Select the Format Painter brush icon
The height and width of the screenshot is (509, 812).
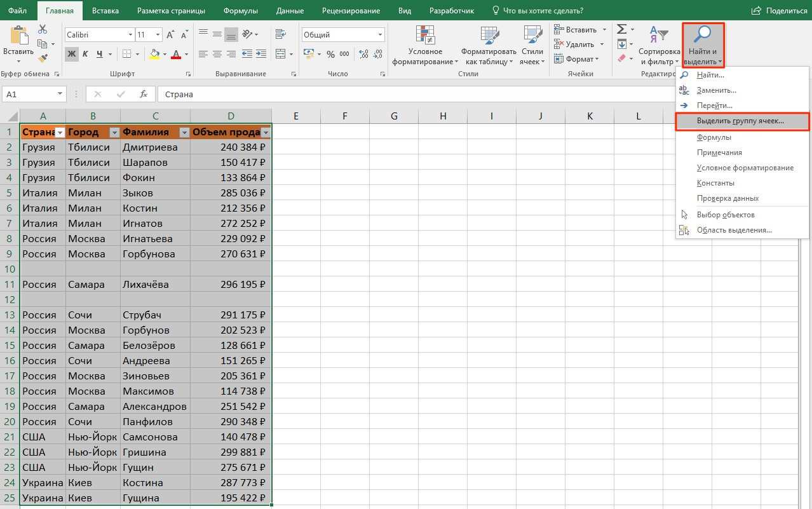coord(42,57)
